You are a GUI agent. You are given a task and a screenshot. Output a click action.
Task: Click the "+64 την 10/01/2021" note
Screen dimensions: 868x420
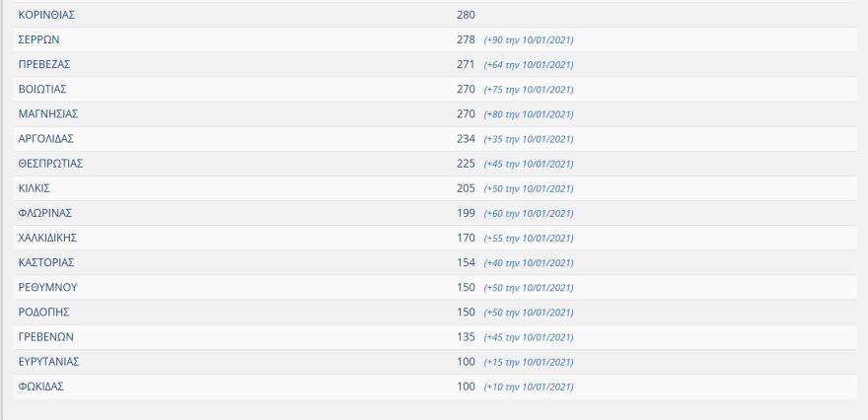point(529,65)
